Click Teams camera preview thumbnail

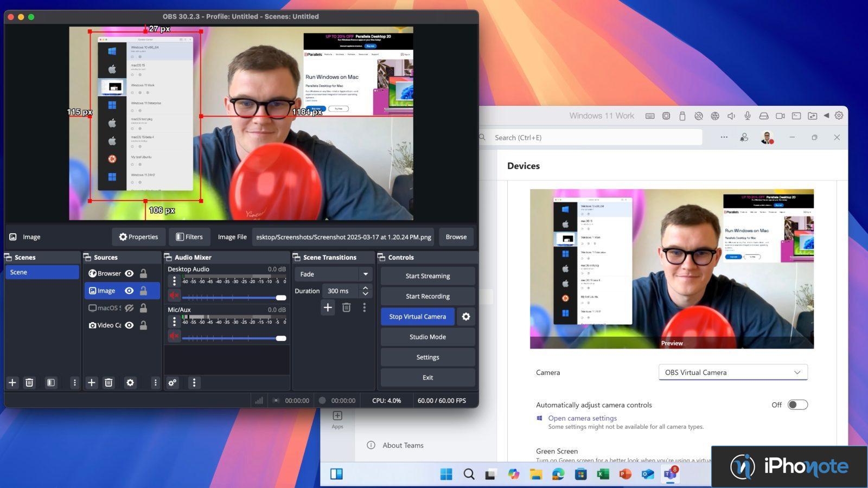(672, 269)
